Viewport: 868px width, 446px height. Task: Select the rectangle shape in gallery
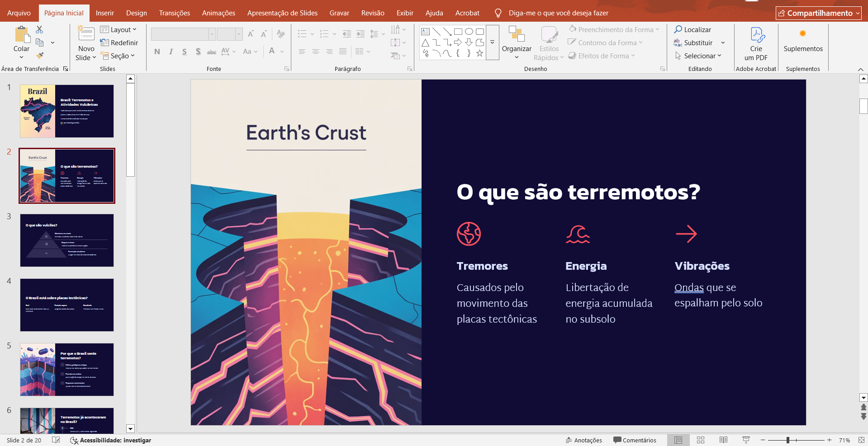[458, 32]
